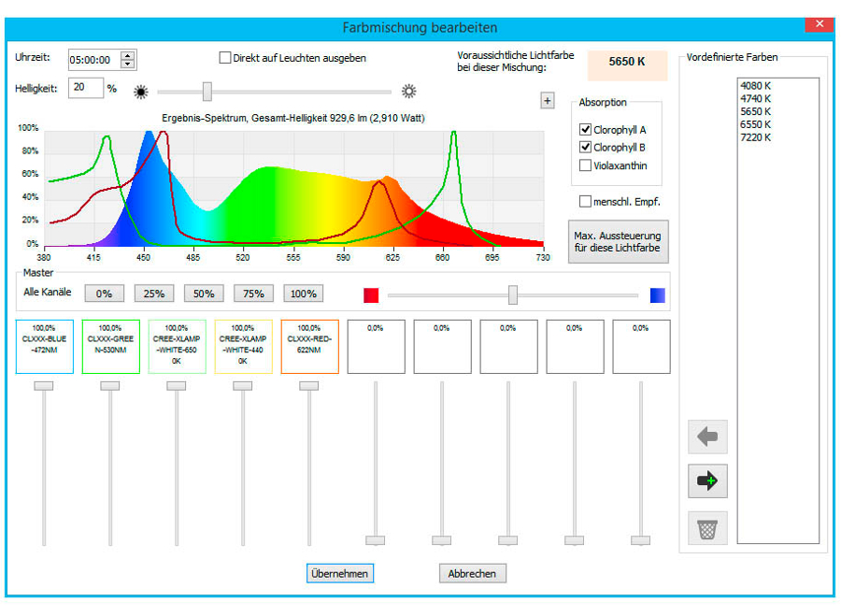
Task: Click the 5650 K light color display
Action: click(628, 65)
